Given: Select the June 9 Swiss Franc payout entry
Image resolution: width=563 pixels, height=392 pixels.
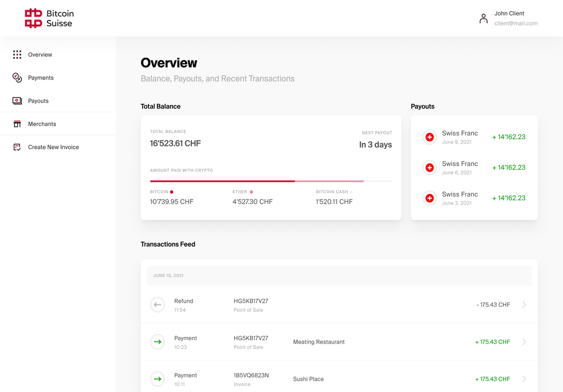Looking at the screenshot, I should [474, 137].
